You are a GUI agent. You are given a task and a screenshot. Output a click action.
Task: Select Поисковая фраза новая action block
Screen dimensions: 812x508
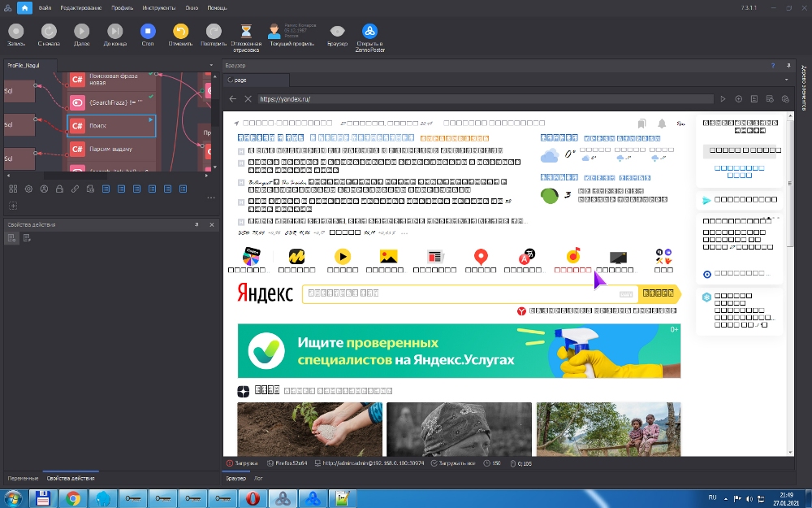tap(111, 80)
